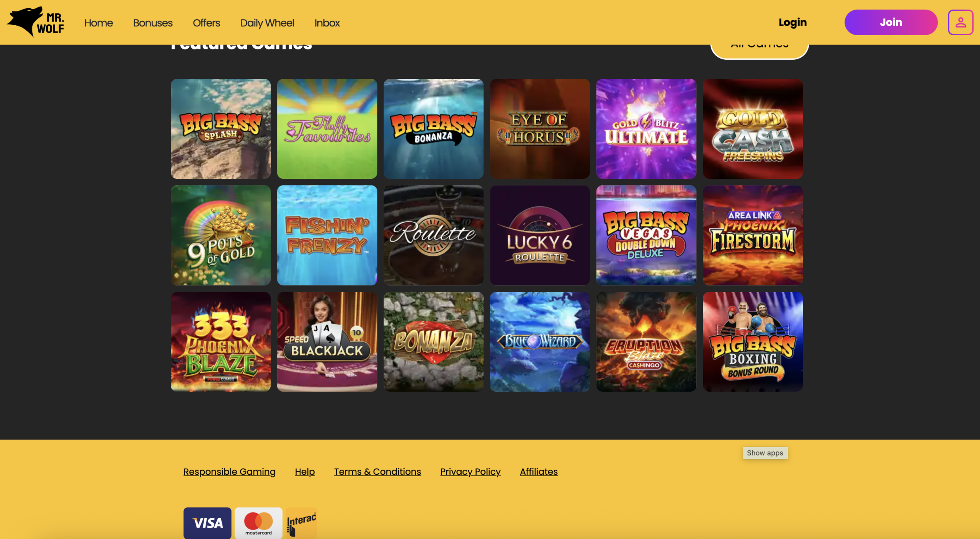The image size is (980, 539).
Task: Open the Daily Wheel page
Action: pos(267,23)
